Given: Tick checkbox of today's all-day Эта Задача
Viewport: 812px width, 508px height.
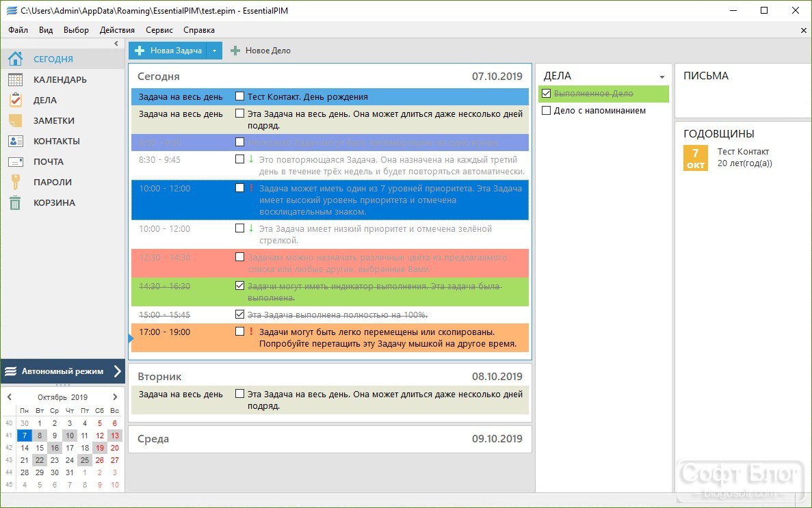Looking at the screenshot, I should click(239, 113).
